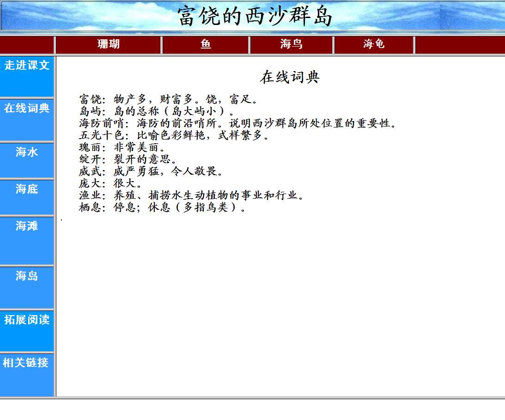Open the 海水 sidebar item

[27, 152]
